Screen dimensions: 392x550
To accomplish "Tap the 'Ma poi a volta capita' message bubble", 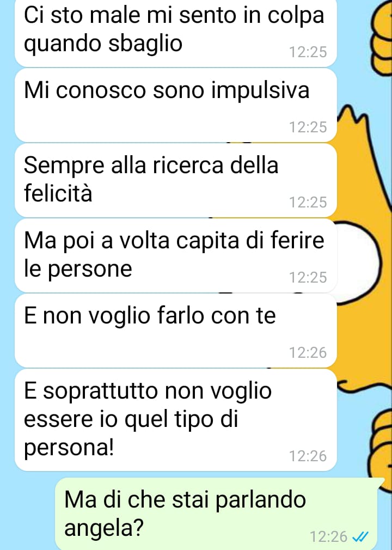I will tap(176, 255).
